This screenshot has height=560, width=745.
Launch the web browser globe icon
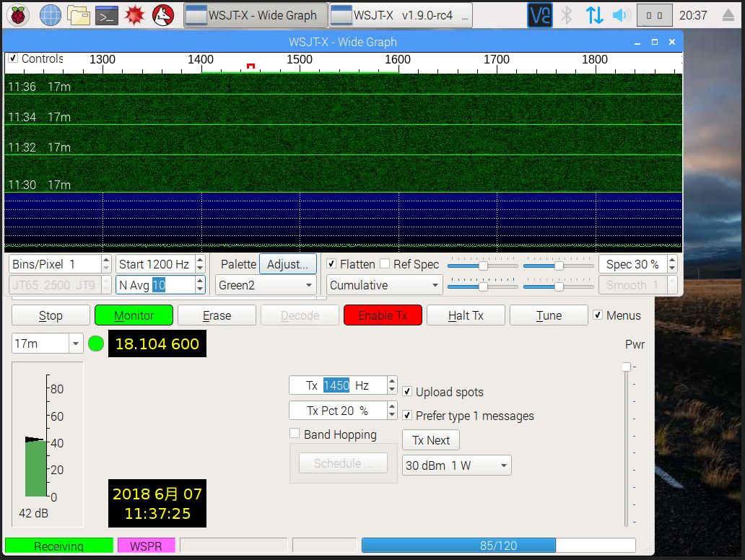point(50,15)
